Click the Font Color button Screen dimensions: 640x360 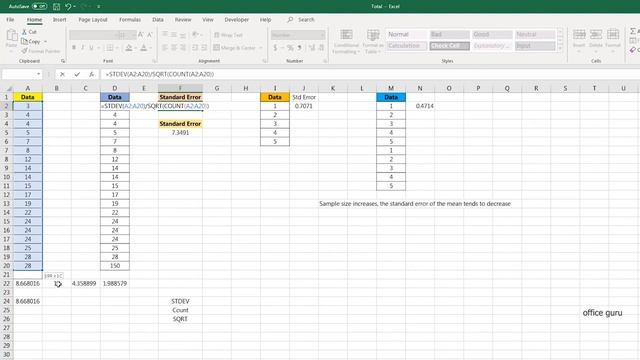coord(143,48)
